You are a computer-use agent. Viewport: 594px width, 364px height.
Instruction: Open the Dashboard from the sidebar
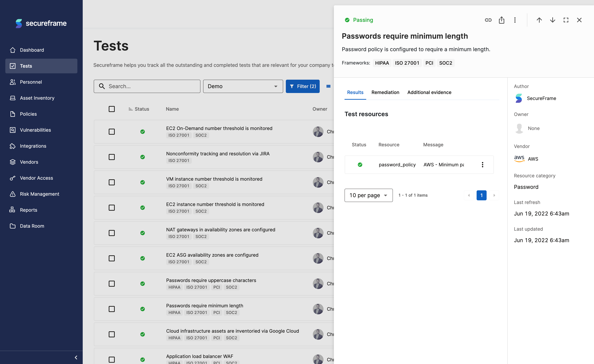[32, 50]
